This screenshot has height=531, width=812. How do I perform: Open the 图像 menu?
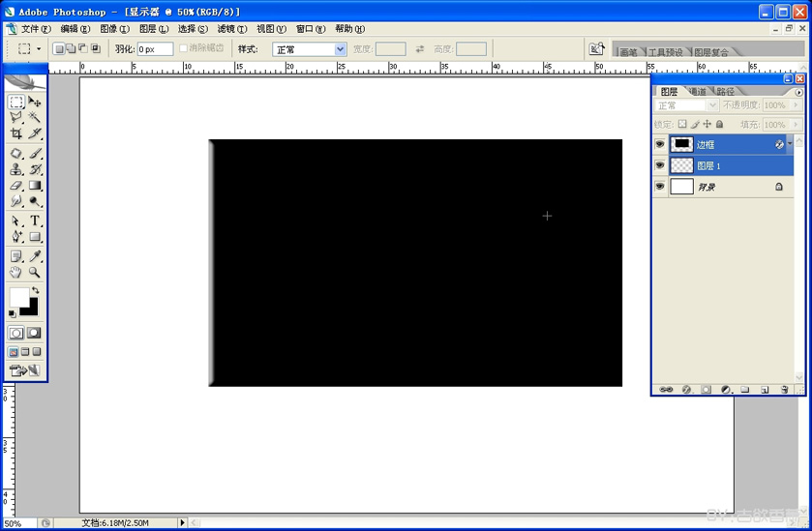coord(115,29)
